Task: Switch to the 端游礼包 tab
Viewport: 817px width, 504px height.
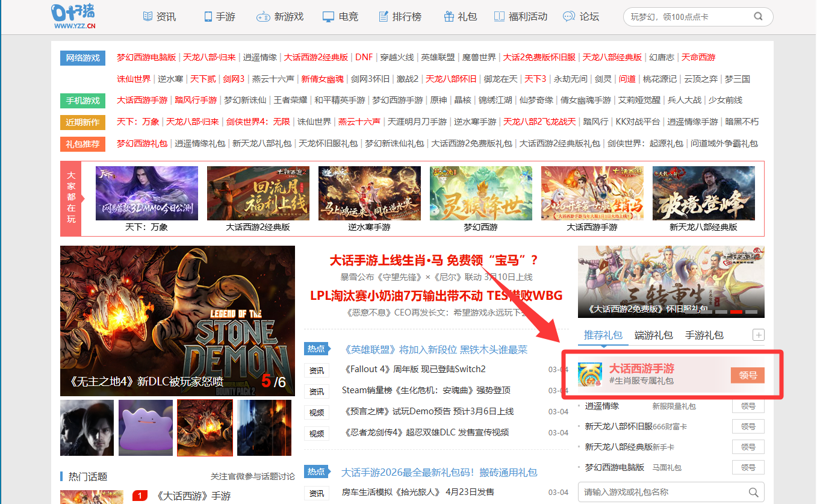Action: point(653,335)
